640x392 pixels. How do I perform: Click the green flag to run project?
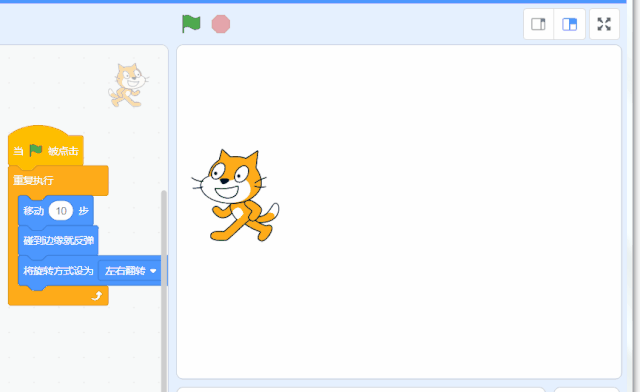(x=191, y=24)
